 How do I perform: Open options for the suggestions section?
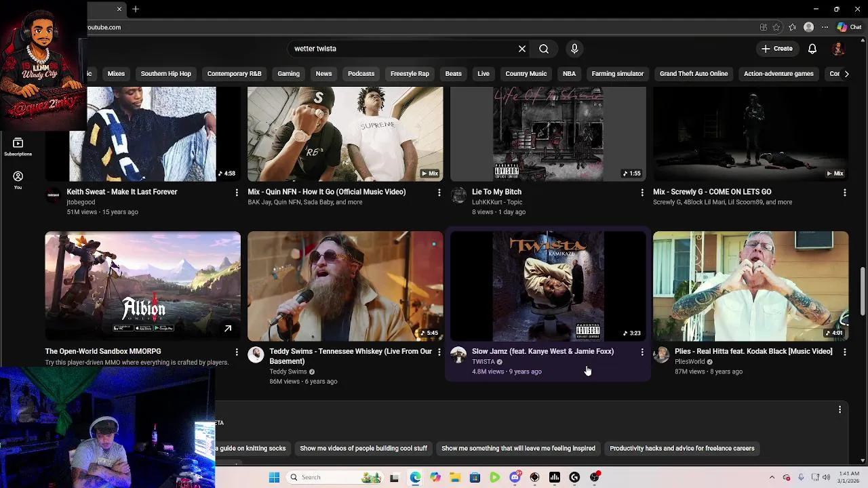coord(840,409)
